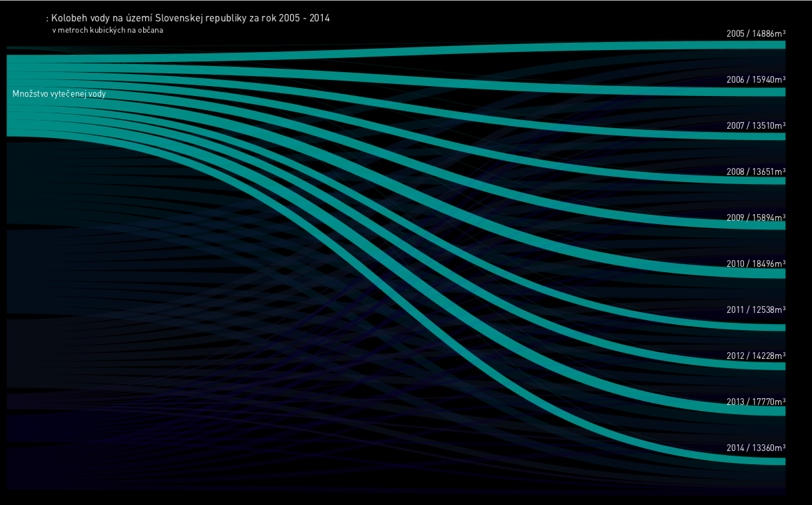Select the 2008 / 13651m³ label

[756, 172]
